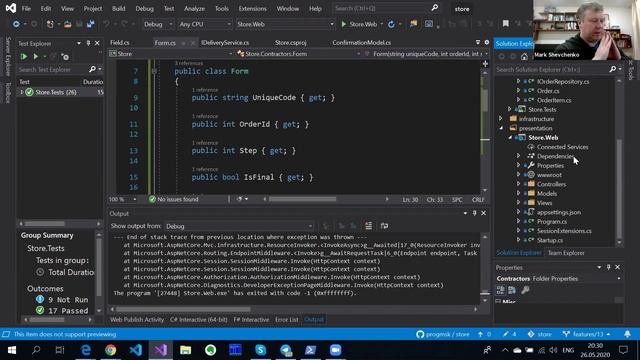Open Skype from the taskbar
The width and height of the screenshot is (640, 360).
pos(260,350)
